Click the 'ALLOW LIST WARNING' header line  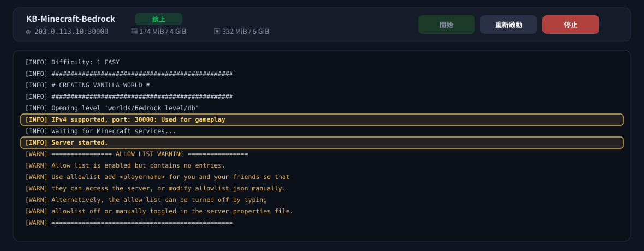[137, 154]
